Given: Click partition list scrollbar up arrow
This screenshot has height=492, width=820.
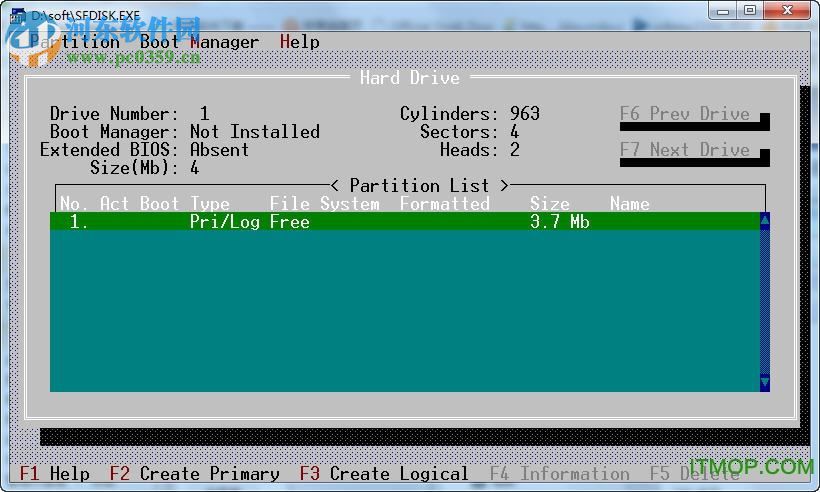Looking at the screenshot, I should (765, 221).
